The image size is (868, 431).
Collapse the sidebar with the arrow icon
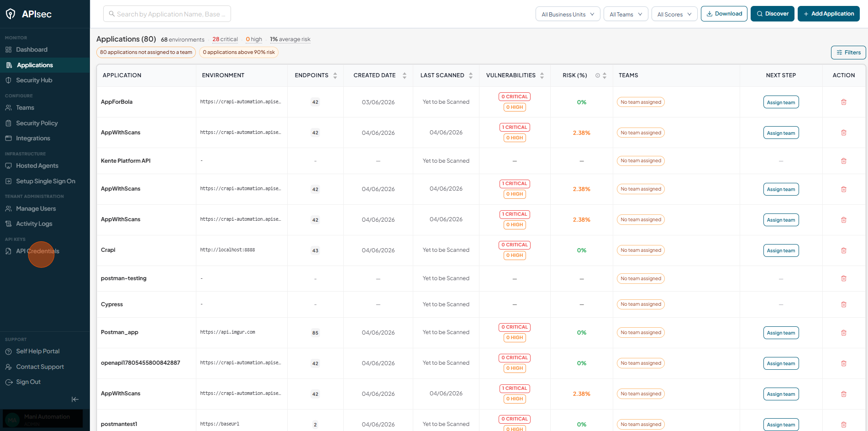pos(75,399)
